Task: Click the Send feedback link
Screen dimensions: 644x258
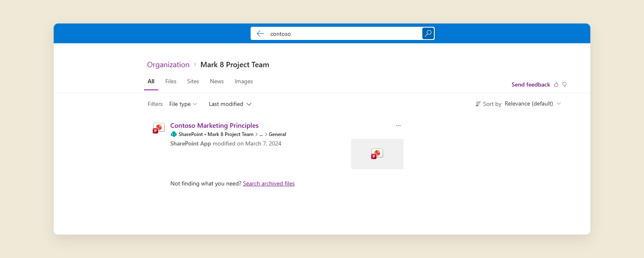Action: tap(531, 84)
